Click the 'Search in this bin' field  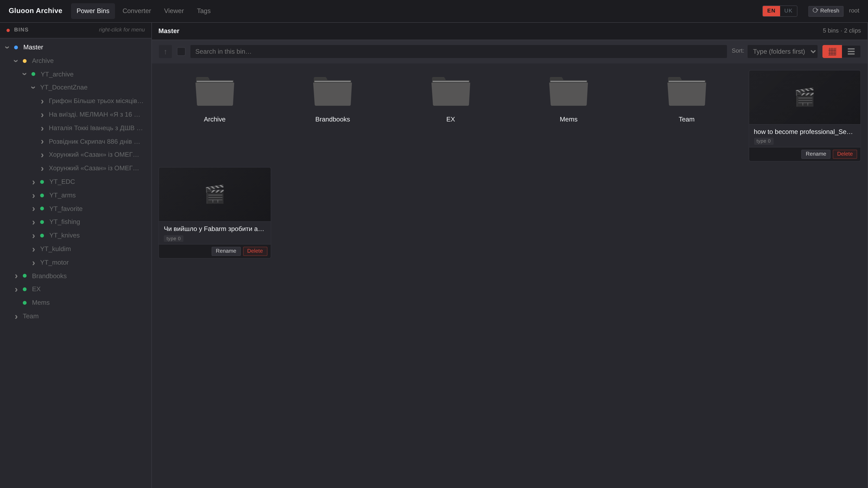pyautogui.click(x=458, y=52)
